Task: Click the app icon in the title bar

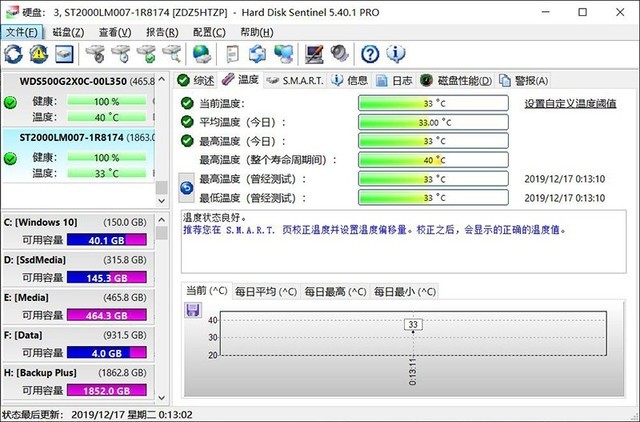Action: click(x=12, y=12)
